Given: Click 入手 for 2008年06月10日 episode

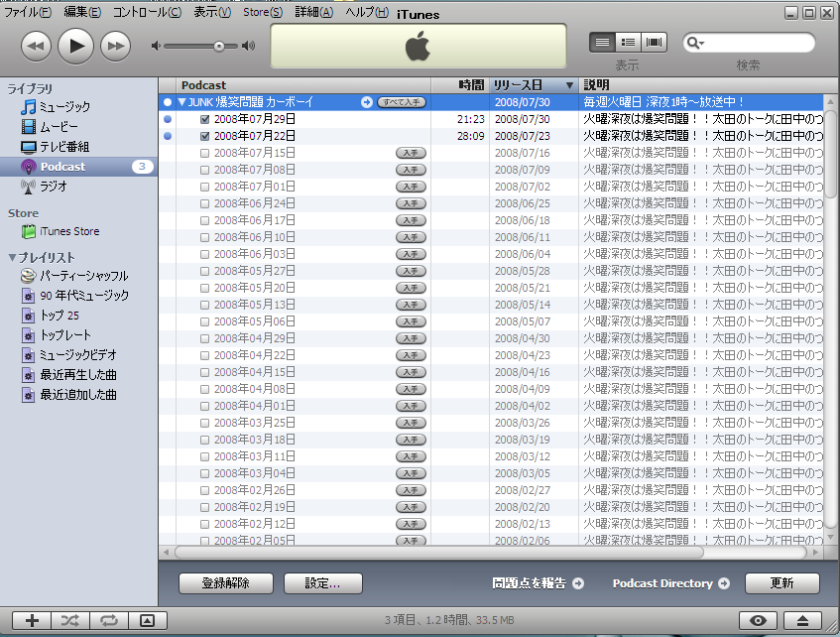Looking at the screenshot, I should [411, 237].
